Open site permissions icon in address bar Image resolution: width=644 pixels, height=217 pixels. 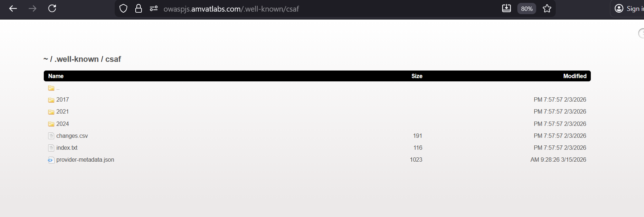(154, 9)
